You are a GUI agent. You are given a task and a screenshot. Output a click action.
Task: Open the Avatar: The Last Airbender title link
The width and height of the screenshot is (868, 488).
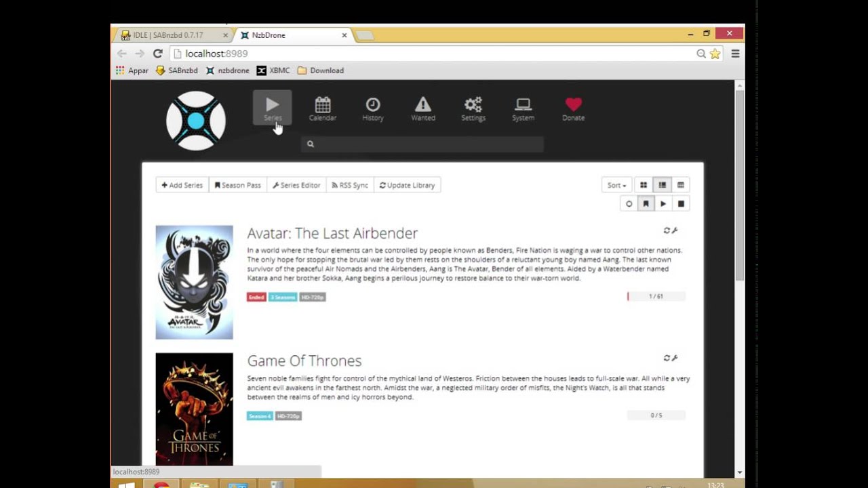click(x=332, y=233)
